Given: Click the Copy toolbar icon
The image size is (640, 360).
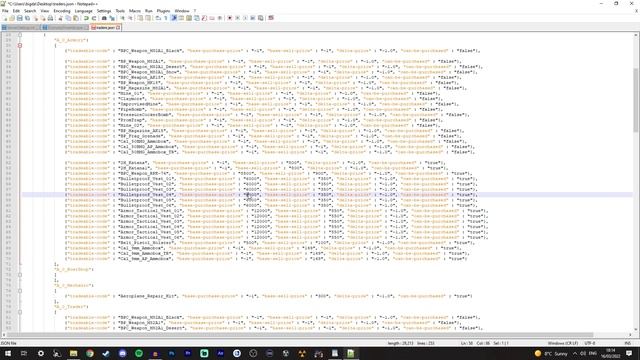Looking at the screenshot, I should [x=68, y=18].
